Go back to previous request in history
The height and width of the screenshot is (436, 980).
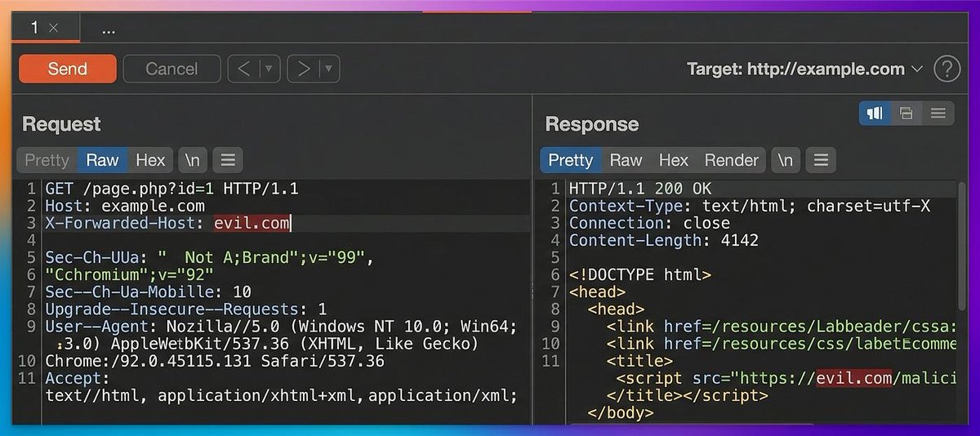243,69
